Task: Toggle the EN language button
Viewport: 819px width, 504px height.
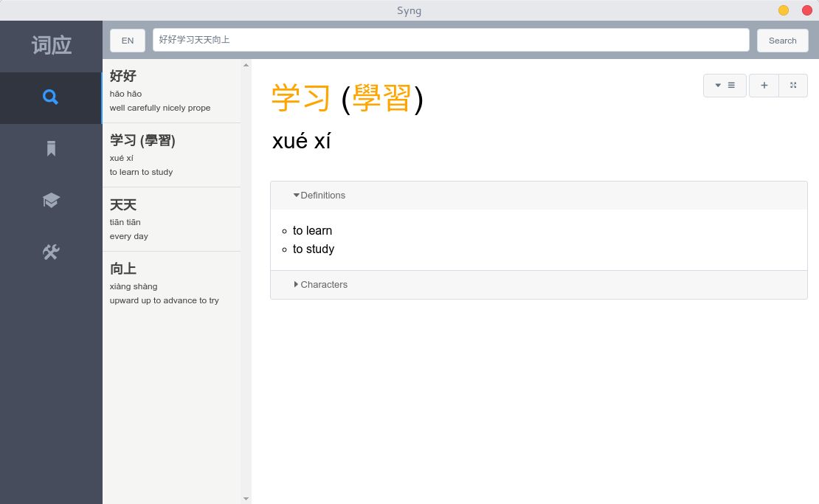Action: (128, 41)
